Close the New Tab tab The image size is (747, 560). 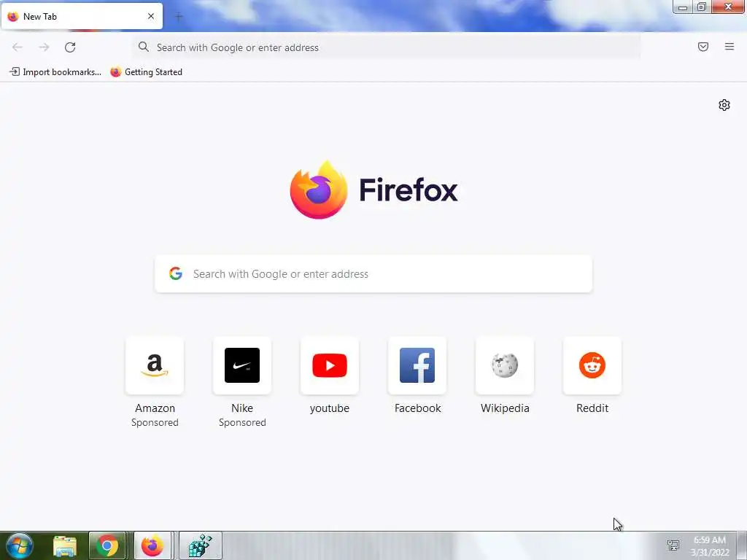pyautogui.click(x=151, y=16)
